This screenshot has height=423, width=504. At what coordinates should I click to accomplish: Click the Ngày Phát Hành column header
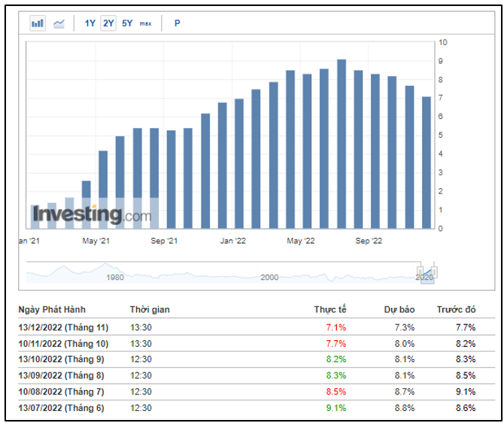52,309
